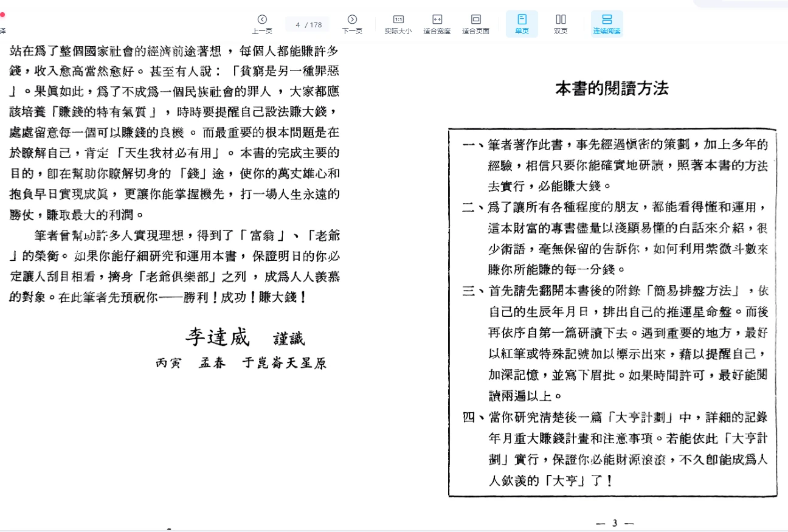The image size is (788, 532).
Task: Go to previous page (上一页)
Action: 262,24
